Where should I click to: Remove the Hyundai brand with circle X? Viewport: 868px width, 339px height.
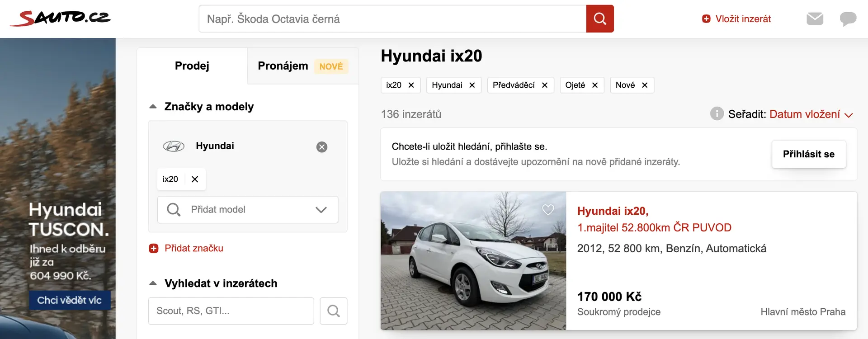pos(321,147)
